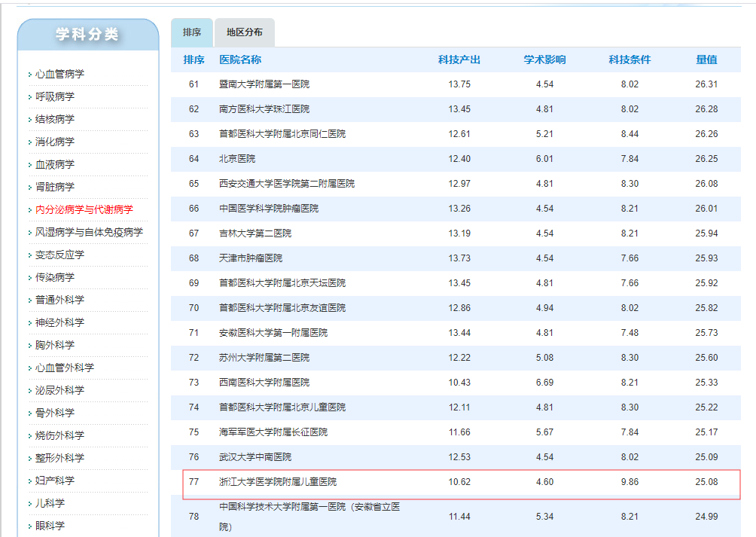The image size is (756, 537).
Task: Open 儿科学 category
Action: click(x=50, y=503)
